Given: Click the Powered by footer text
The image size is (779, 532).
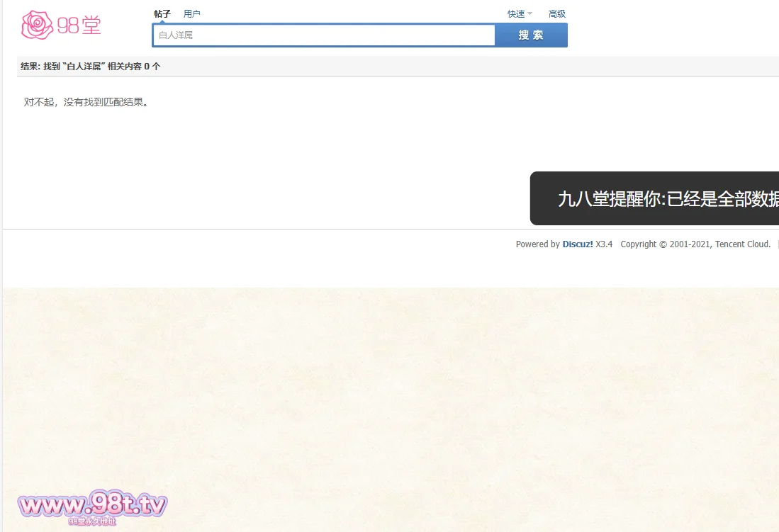Looking at the screenshot, I should coord(537,244).
